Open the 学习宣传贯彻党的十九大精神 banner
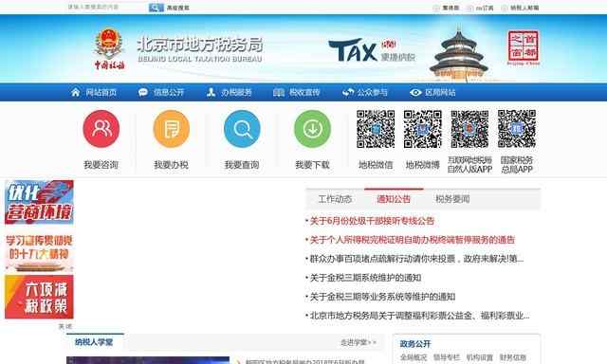 coord(39,251)
